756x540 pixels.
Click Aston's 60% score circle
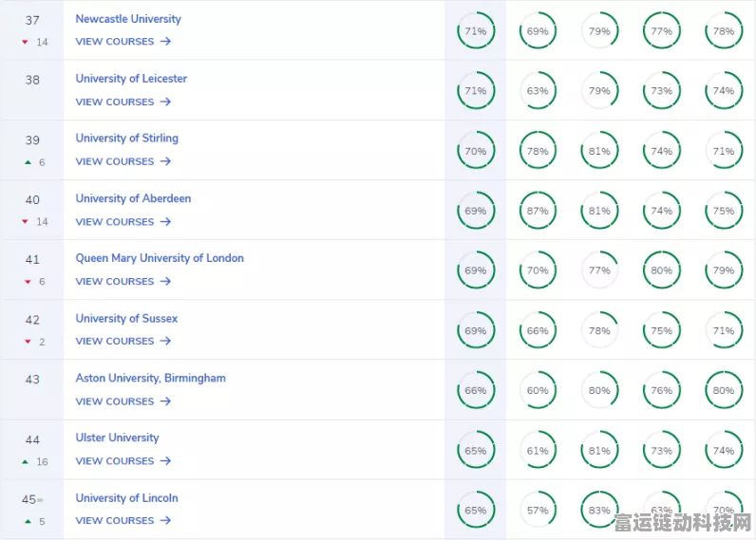point(538,390)
